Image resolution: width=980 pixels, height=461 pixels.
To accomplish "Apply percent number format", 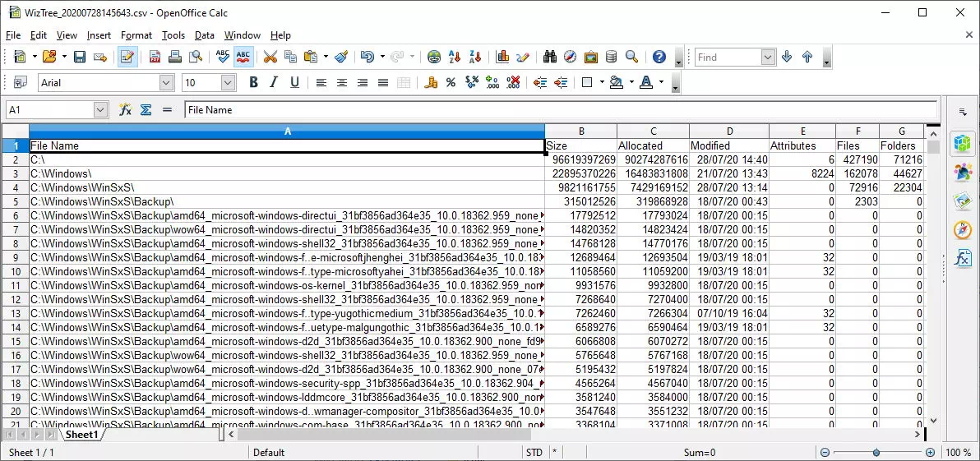I will coord(451,82).
